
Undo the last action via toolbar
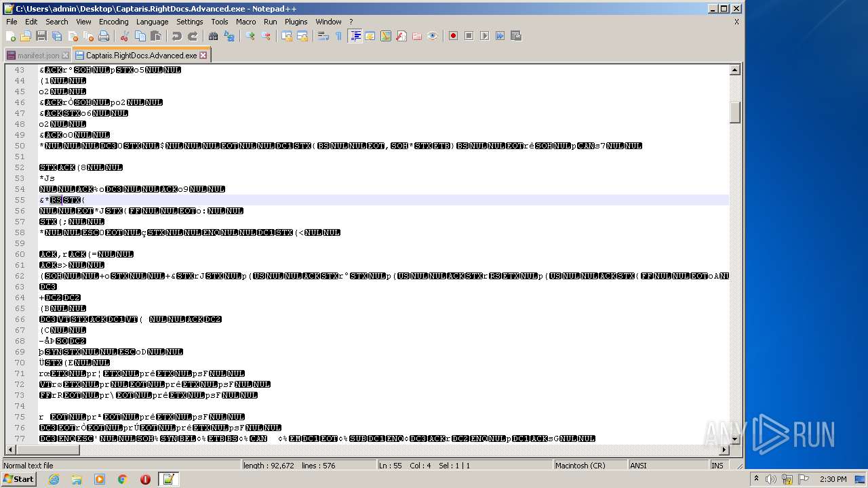click(x=176, y=36)
